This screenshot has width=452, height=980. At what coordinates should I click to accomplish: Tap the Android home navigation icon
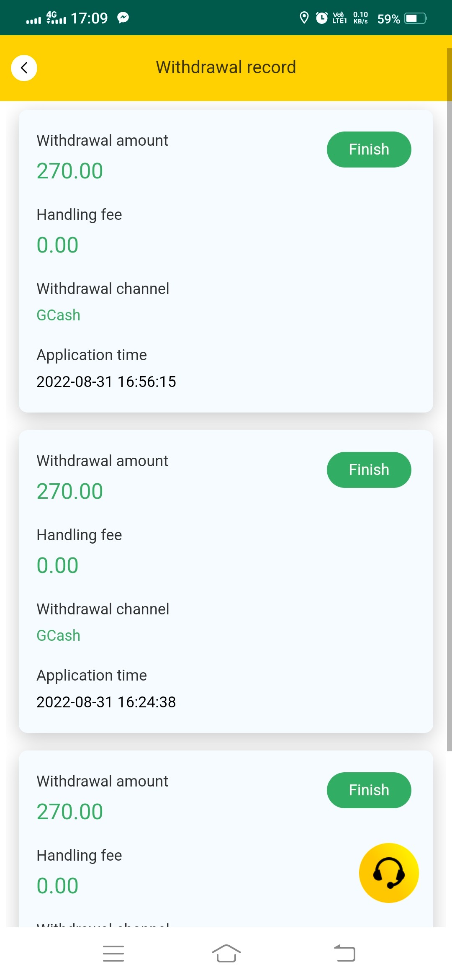pyautogui.click(x=226, y=954)
